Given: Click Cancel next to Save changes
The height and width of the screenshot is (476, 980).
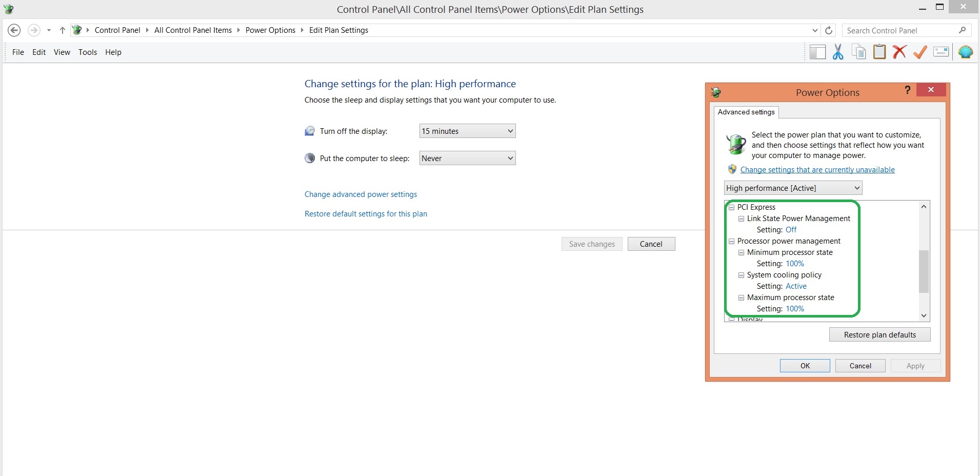Looking at the screenshot, I should click(651, 244).
